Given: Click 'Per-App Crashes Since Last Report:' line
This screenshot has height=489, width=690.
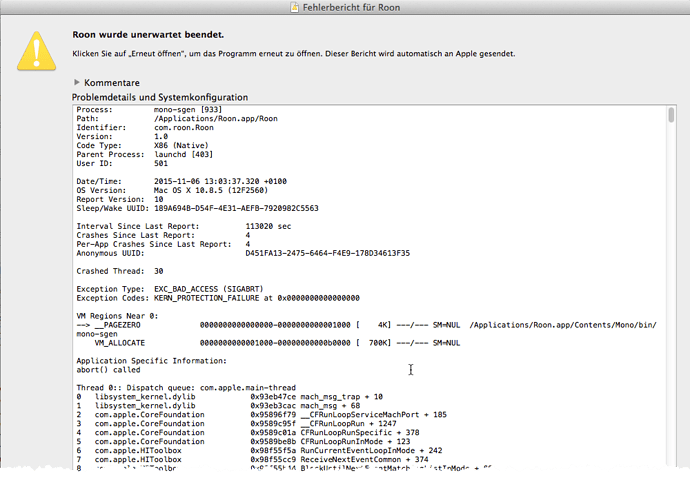Looking at the screenshot, I should pyautogui.click(x=163, y=244).
